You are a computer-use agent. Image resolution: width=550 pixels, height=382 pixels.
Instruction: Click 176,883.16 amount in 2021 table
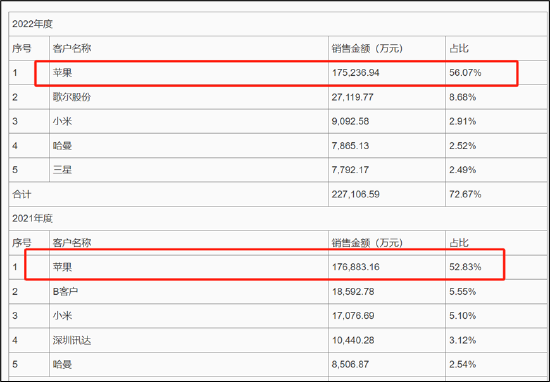click(x=387, y=267)
